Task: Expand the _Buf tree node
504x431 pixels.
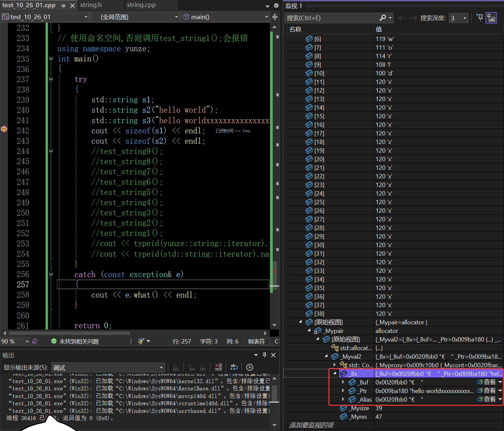Action: 343,382
